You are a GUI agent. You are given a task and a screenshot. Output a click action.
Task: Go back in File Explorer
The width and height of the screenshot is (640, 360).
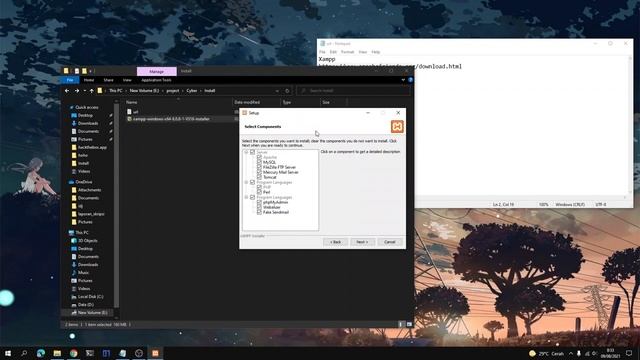coord(67,91)
